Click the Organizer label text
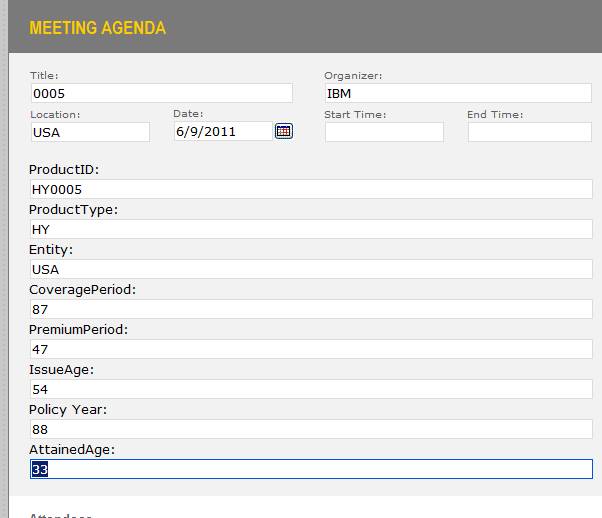 (x=353, y=76)
